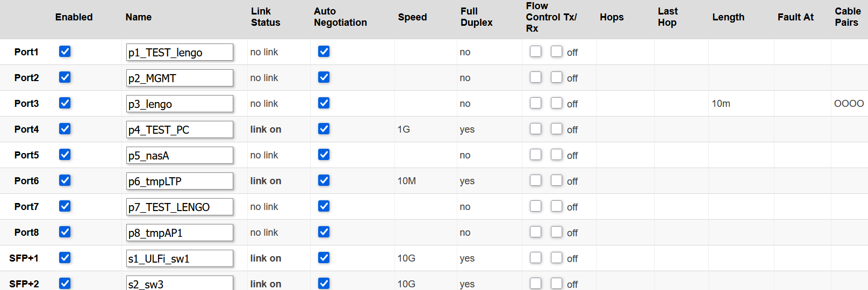Disable auto negotiation on Port4
Image resolution: width=868 pixels, height=290 pixels.
pyautogui.click(x=324, y=129)
